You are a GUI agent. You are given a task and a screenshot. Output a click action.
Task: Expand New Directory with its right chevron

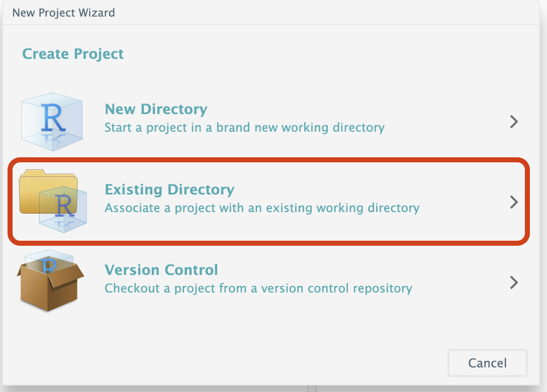click(x=514, y=122)
